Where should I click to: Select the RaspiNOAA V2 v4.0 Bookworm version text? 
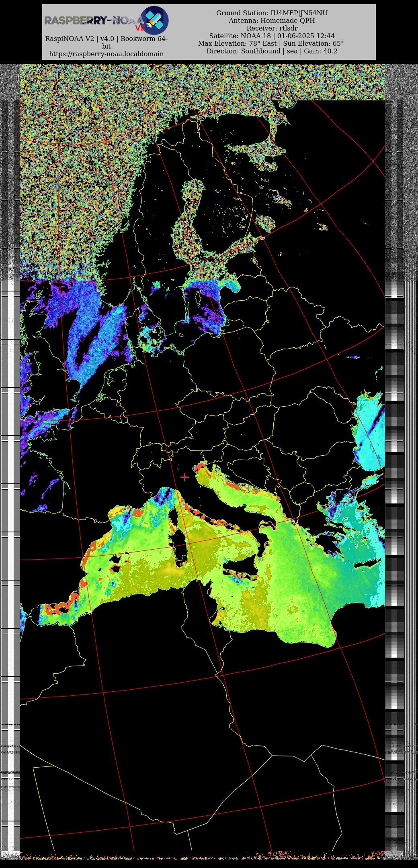[107, 43]
